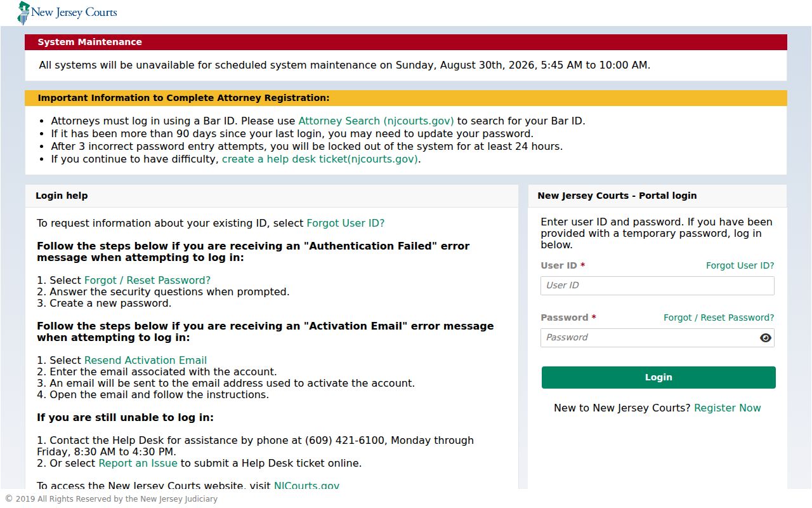
Task: Click the Resend Activation Email link
Action: coord(145,360)
